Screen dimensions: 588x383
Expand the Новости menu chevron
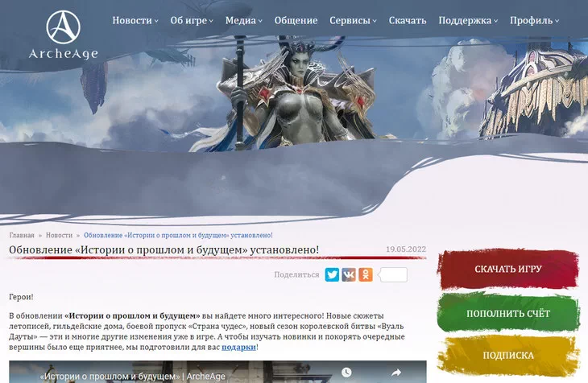coord(156,22)
